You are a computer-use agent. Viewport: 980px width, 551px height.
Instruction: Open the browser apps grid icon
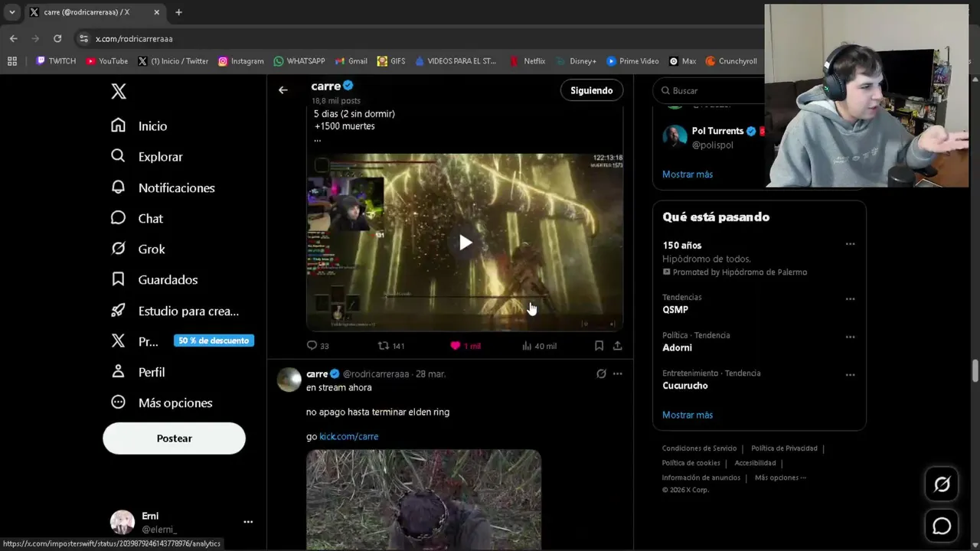pos(12,61)
